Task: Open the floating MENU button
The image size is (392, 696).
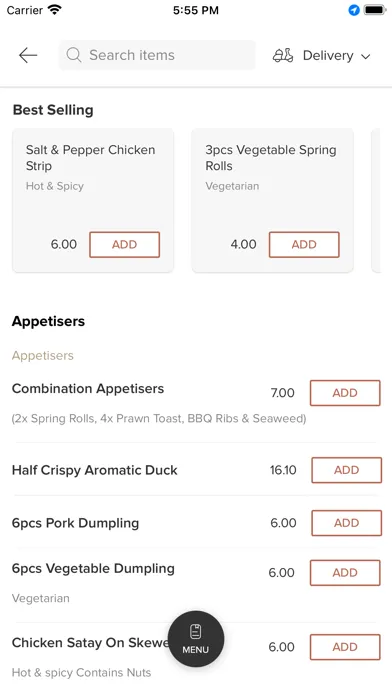Action: pyautogui.click(x=196, y=639)
